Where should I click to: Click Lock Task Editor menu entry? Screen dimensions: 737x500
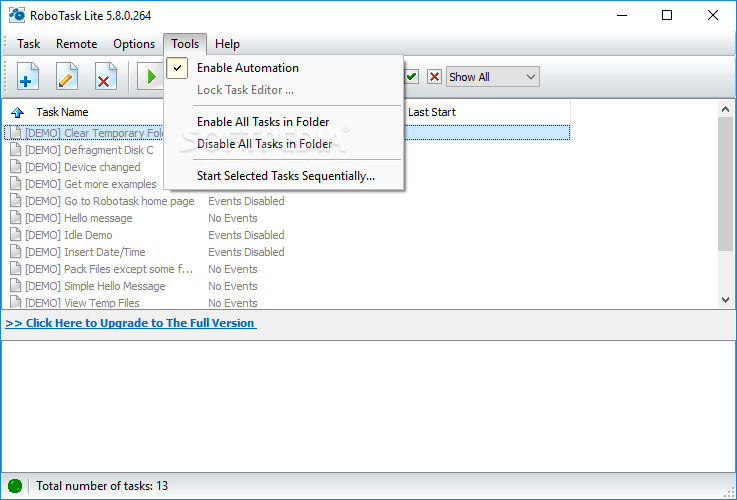pos(284,90)
